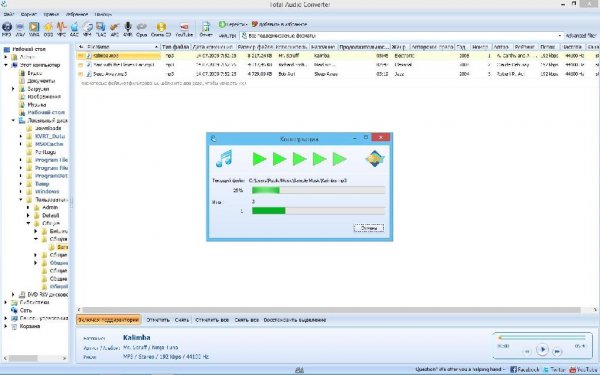
Task: Select the Temp folder in tree
Action: point(42,184)
